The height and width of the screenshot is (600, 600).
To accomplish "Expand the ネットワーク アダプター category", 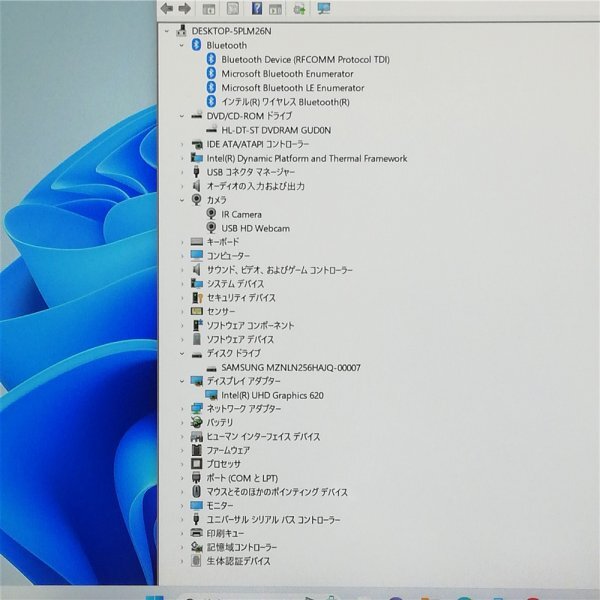I will click(182, 409).
